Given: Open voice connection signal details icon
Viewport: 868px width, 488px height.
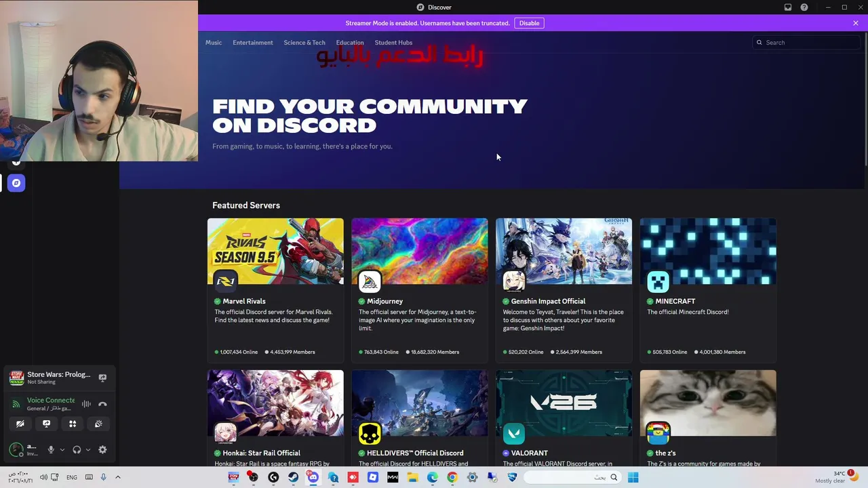Looking at the screenshot, I should pos(16,404).
